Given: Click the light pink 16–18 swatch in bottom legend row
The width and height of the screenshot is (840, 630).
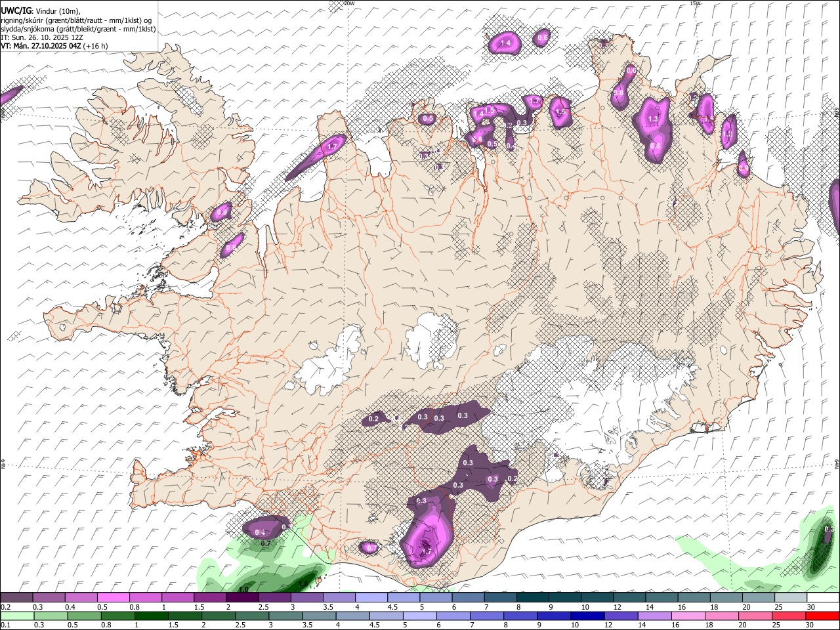Looking at the screenshot, I should pos(688,616).
